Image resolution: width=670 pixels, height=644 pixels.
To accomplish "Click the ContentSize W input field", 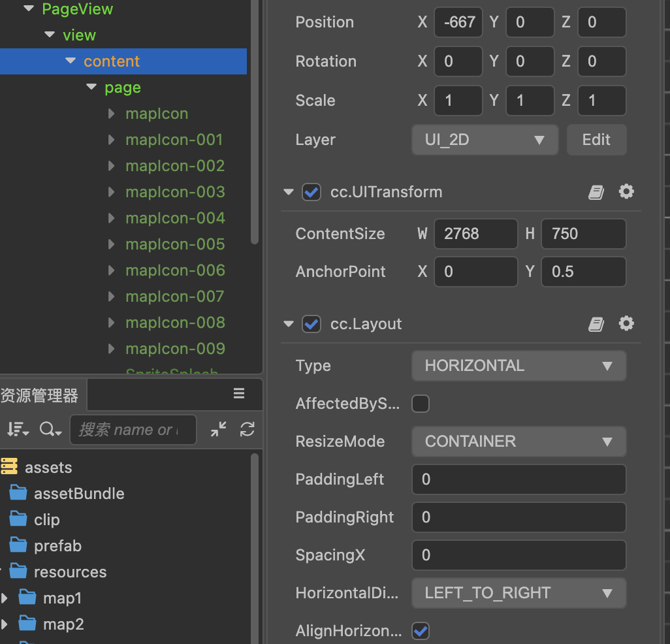I will coord(475,234).
